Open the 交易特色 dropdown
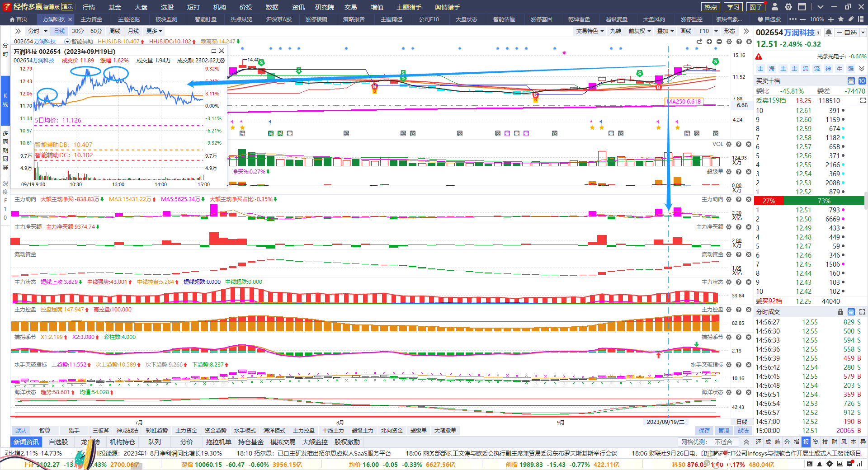Screen dimensions: 868x470 tap(590, 31)
